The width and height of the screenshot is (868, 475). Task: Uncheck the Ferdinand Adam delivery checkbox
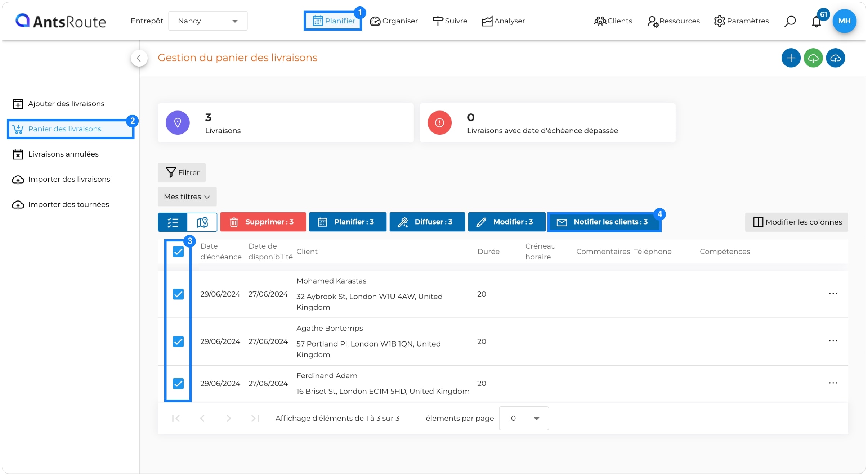click(x=178, y=383)
